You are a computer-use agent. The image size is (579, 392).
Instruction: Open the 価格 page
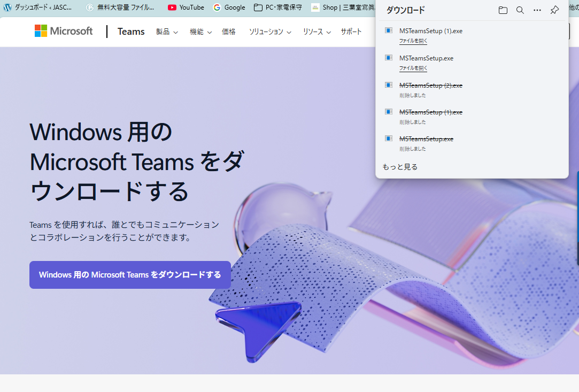coord(229,32)
